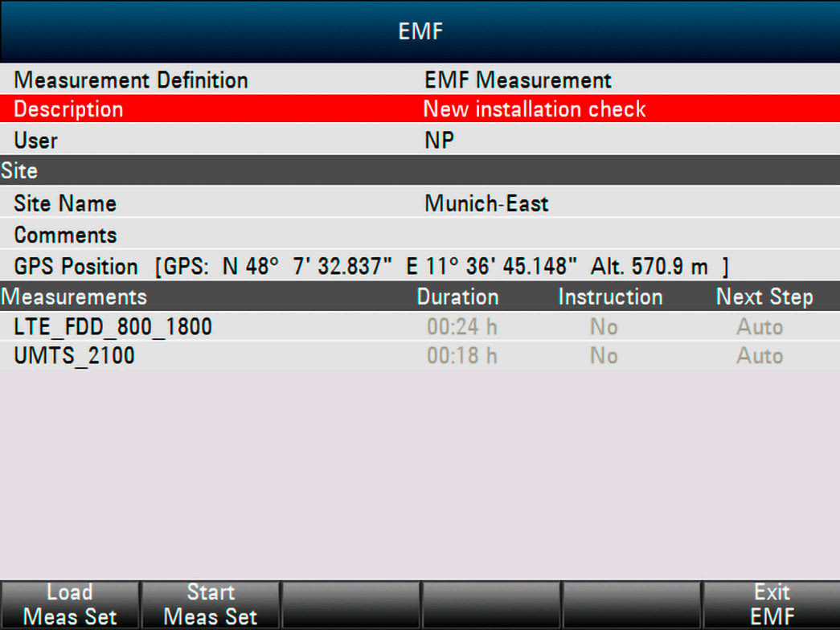Click the Measurements section header
The width and height of the screenshot is (840, 630).
[x=74, y=297]
